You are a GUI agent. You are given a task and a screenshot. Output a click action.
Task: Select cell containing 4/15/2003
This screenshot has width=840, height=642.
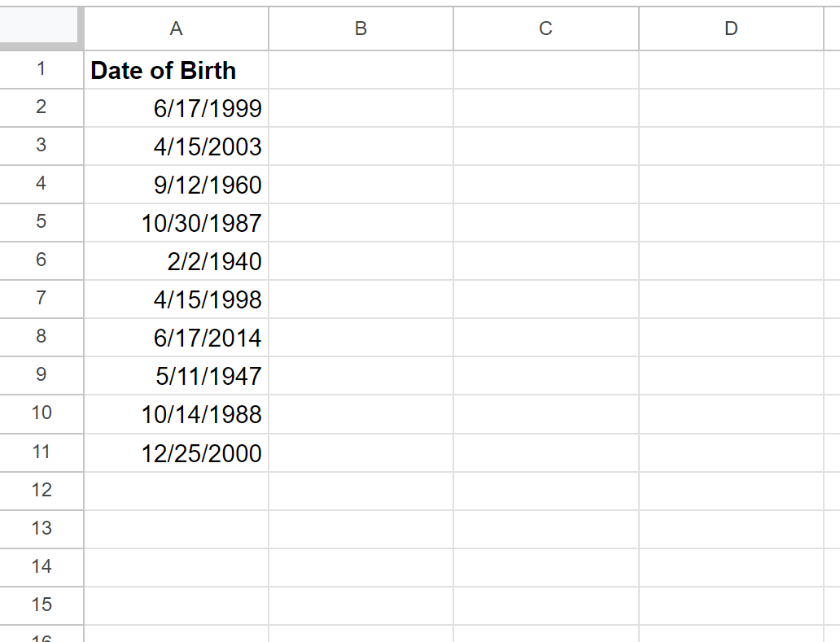tap(177, 146)
